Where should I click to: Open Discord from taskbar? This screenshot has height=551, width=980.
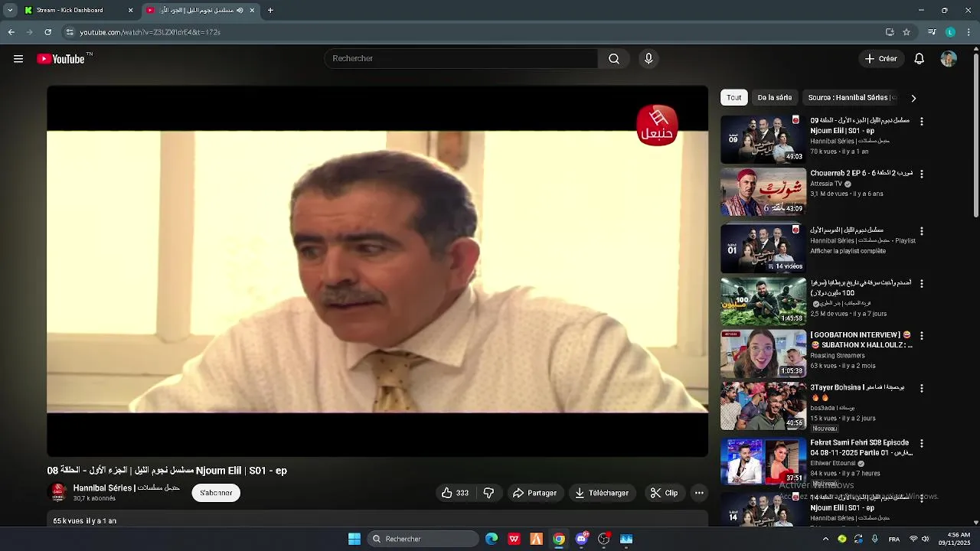click(x=582, y=539)
